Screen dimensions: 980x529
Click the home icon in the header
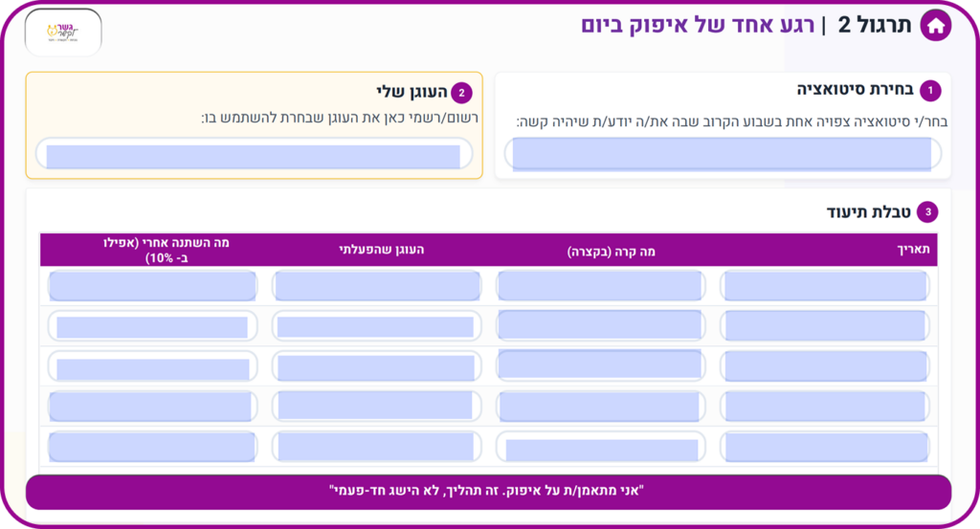pos(935,26)
